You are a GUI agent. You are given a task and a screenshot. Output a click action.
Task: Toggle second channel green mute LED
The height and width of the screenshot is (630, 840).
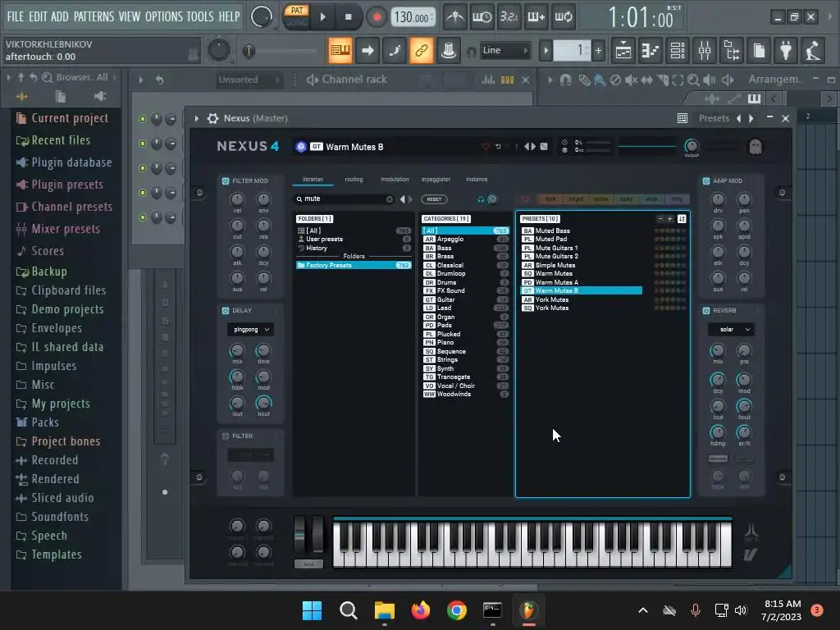pyautogui.click(x=143, y=144)
